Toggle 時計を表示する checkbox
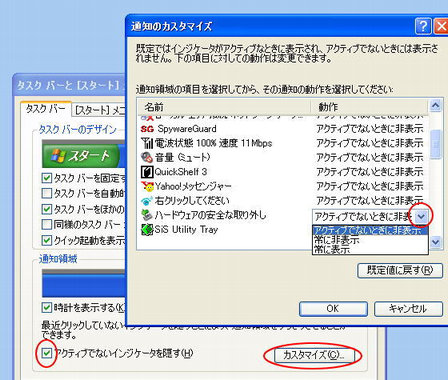448x380 pixels. (x=47, y=307)
